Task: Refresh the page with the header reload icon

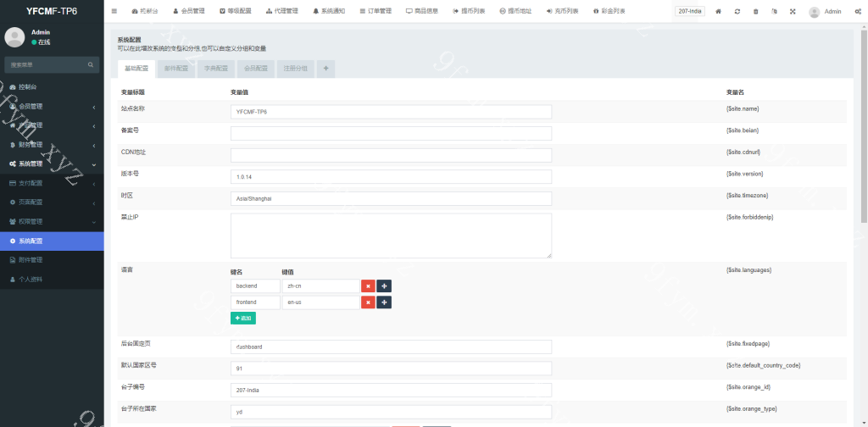Action: pos(737,11)
